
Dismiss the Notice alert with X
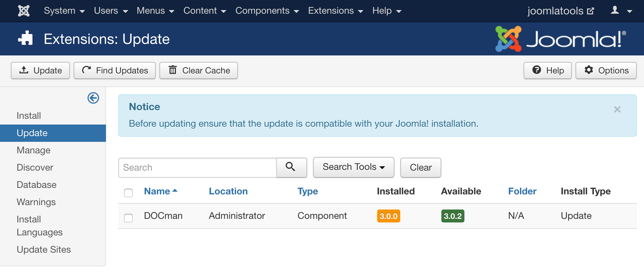(617, 109)
